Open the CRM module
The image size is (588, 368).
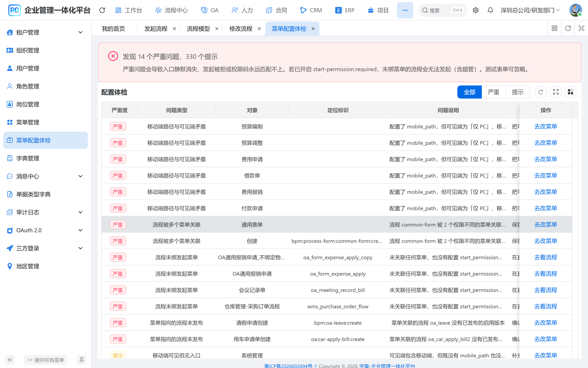tap(311, 10)
